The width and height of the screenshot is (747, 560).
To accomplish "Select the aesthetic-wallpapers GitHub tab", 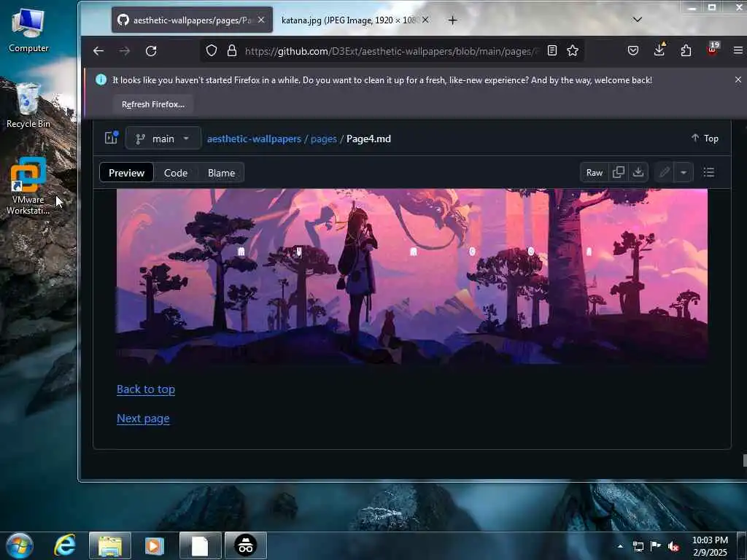I will [x=192, y=20].
